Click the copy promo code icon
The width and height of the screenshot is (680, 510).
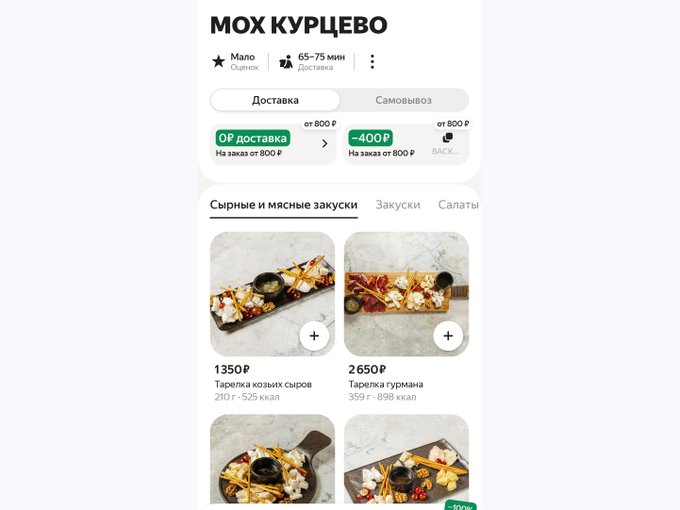(447, 138)
